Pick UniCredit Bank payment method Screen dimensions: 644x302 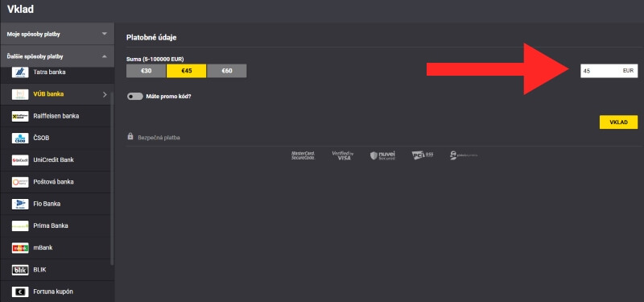pos(56,159)
